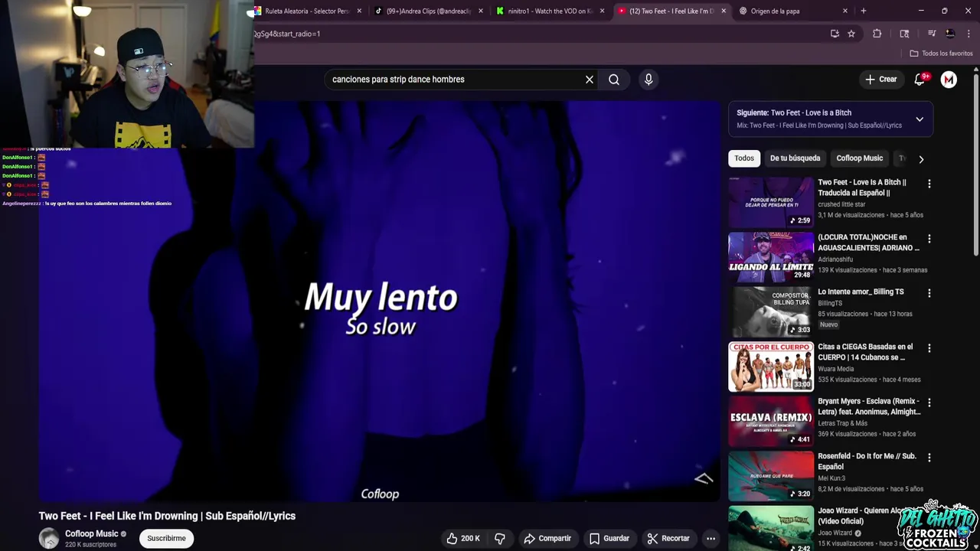Open options for Esclava Remix video
Viewport: 980px width, 551px height.
click(x=929, y=403)
